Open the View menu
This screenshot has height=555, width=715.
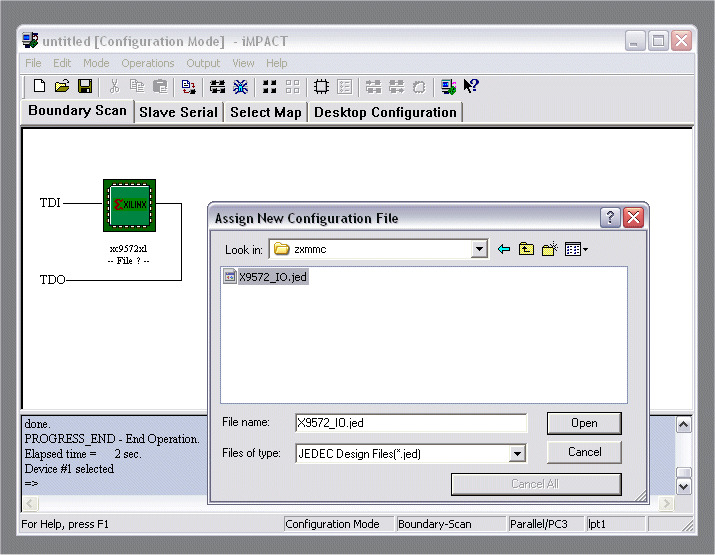(x=244, y=63)
